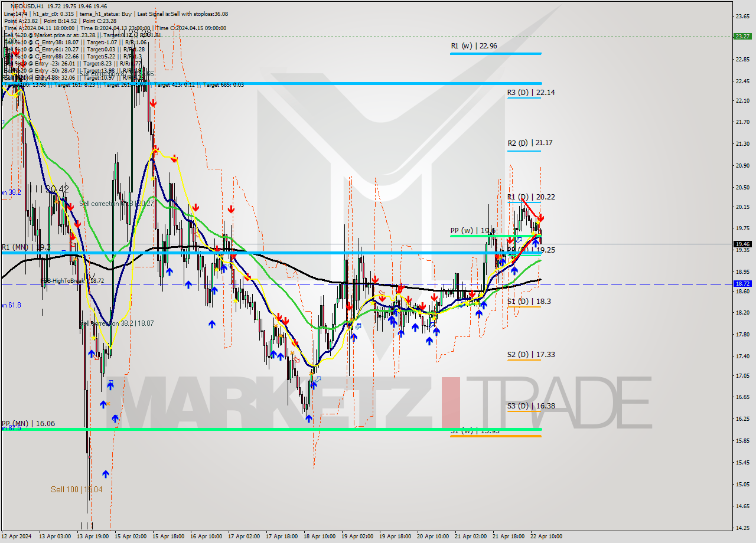Click the R1 (MN) | 19.3 monthly label

[25, 247]
